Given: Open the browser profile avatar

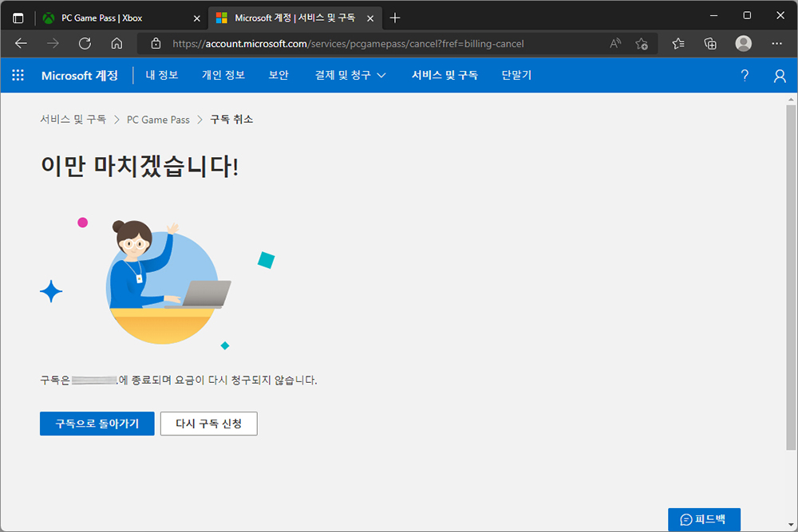Looking at the screenshot, I should click(x=744, y=44).
